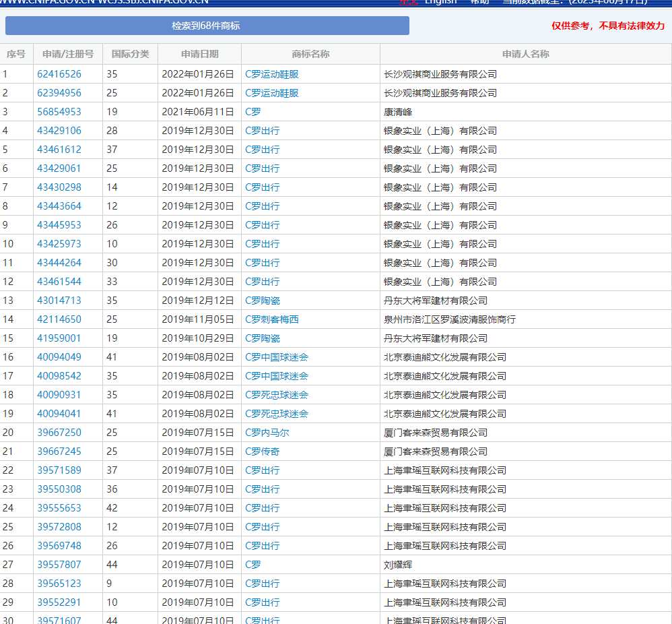The width and height of the screenshot is (672, 624).
Task: Open registration number 39557807
Action: click(59, 565)
